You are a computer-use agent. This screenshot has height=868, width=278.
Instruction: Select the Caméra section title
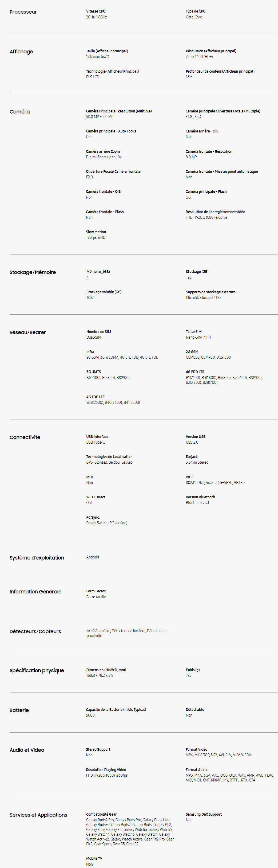pos(19,112)
